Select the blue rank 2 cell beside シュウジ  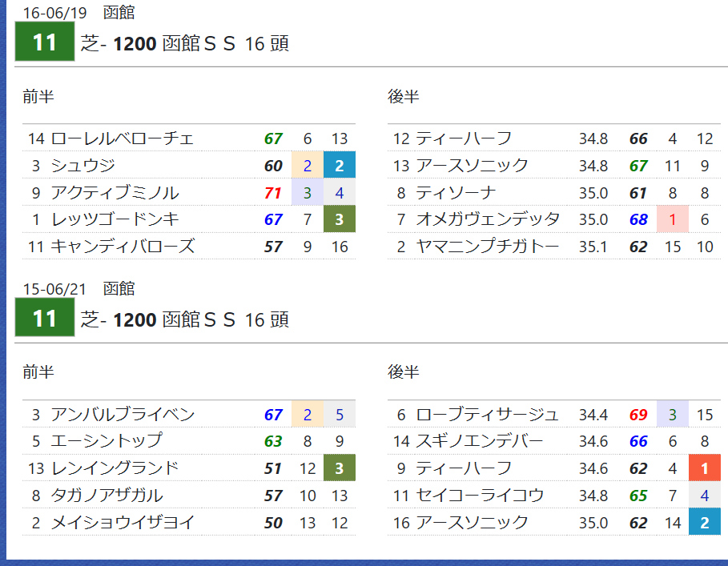(340, 165)
